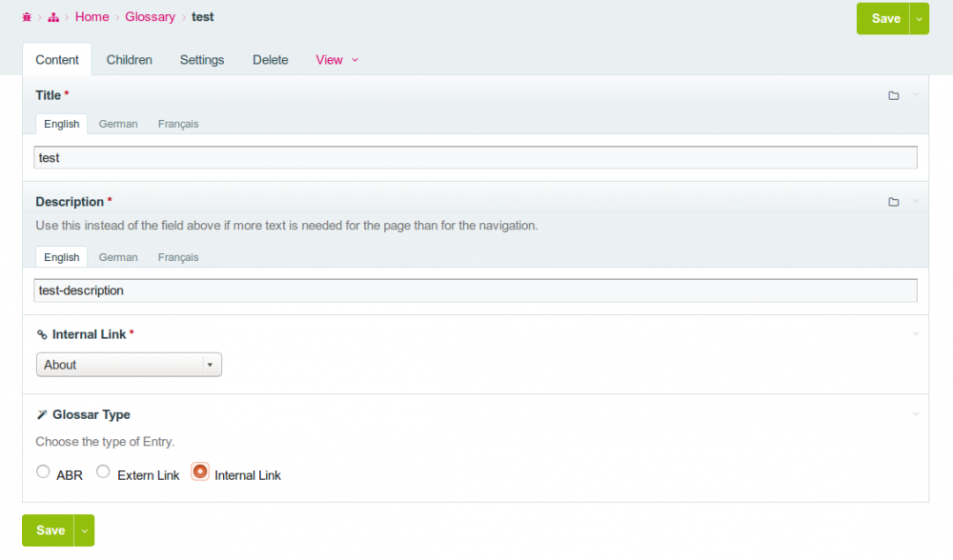This screenshot has height=560, width=953.
Task: Expand the top Save button dropdown arrow
Action: [x=919, y=18]
